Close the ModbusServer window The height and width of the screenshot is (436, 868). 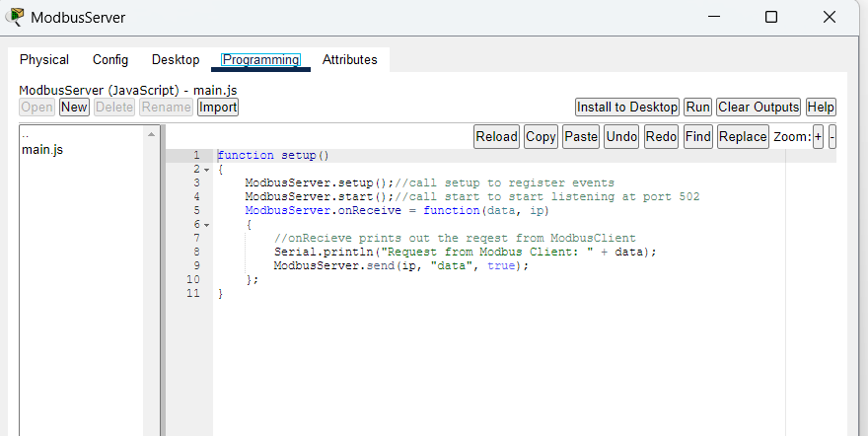830,17
